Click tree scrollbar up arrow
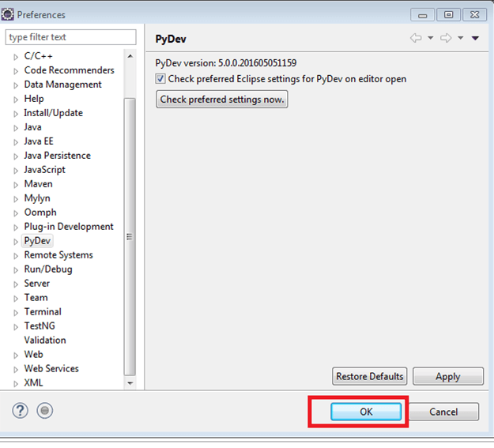Screen dimensions: 494x448 [130, 56]
